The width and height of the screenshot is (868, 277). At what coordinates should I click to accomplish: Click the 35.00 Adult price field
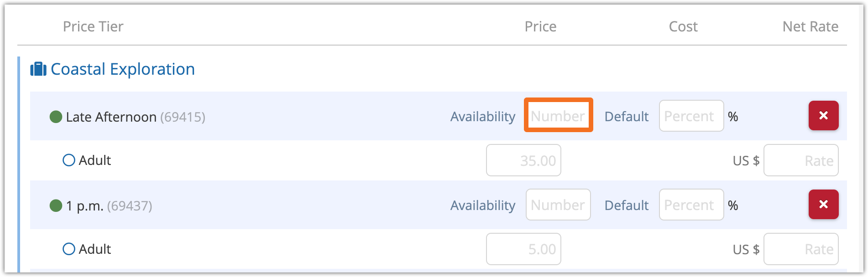tap(523, 160)
